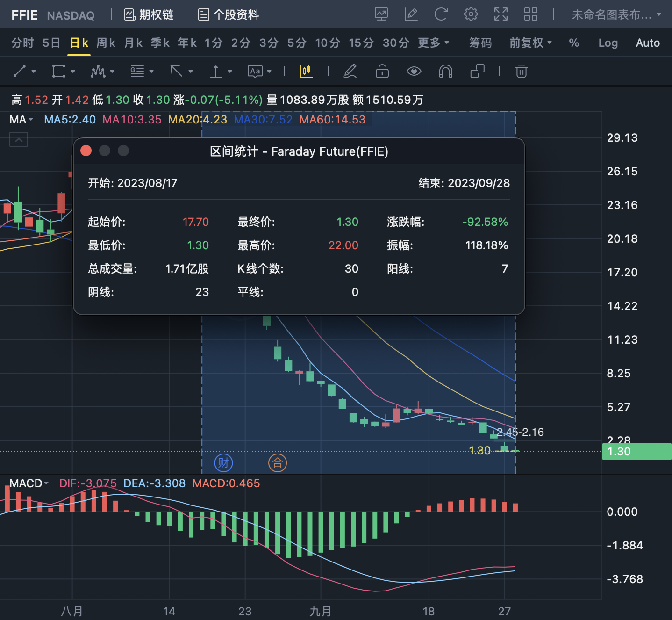Select the price measure tool
Viewport: 672px width, 620px height.
pyautogui.click(x=216, y=72)
